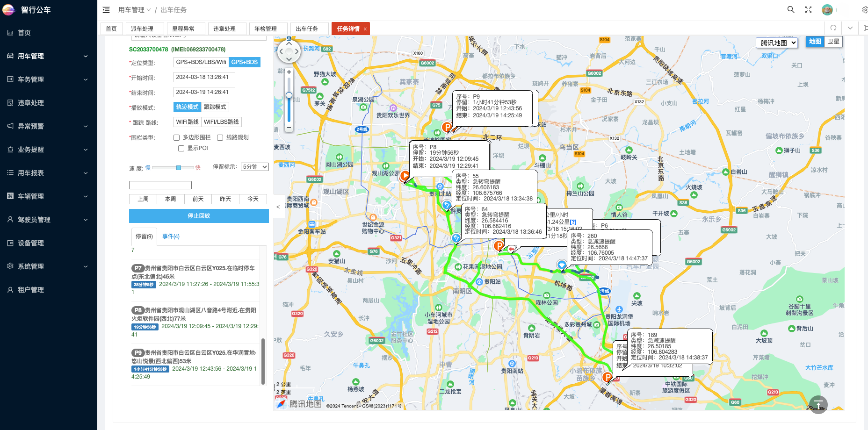Select GPS+BDS positioning type

point(245,62)
